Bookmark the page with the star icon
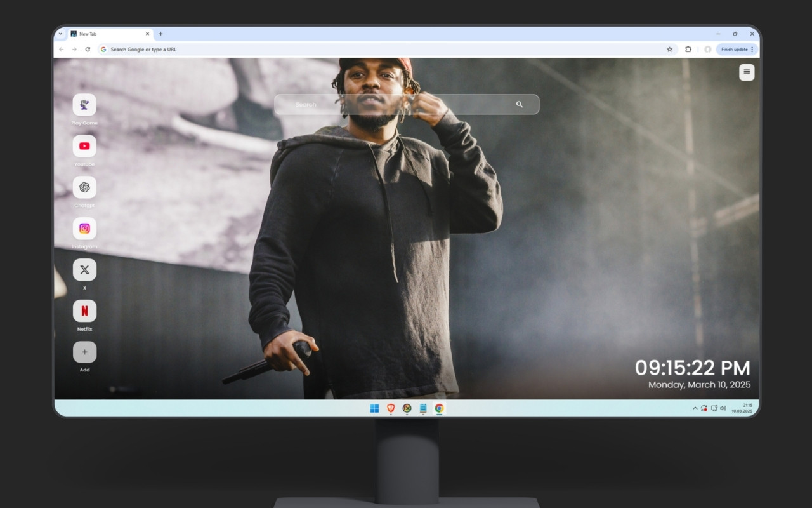 coord(670,49)
